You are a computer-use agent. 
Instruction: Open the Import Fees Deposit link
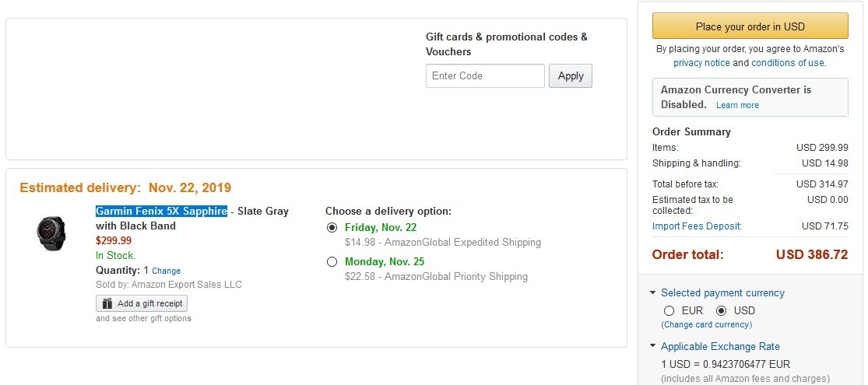(697, 226)
